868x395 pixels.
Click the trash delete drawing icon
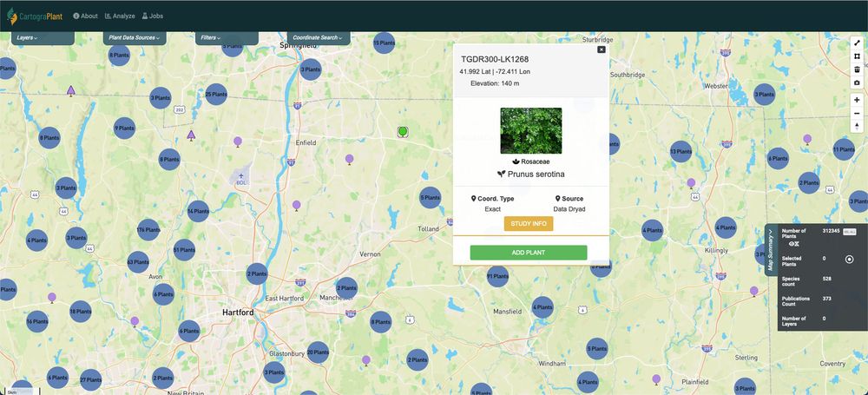point(857,69)
